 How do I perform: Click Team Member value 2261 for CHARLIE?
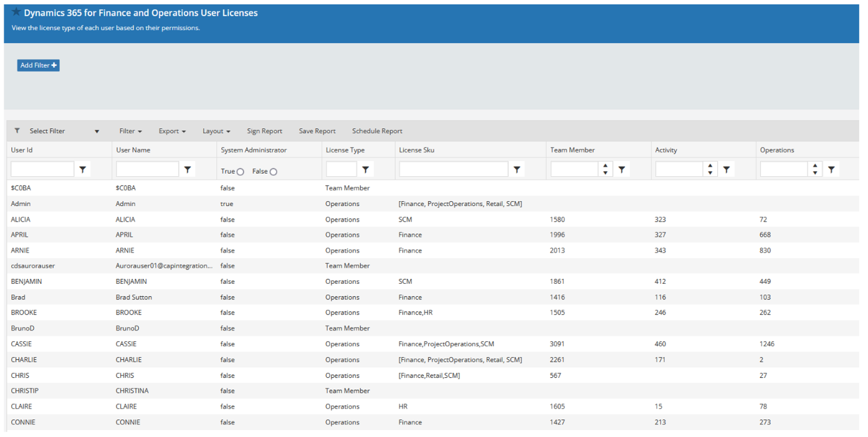click(x=558, y=359)
